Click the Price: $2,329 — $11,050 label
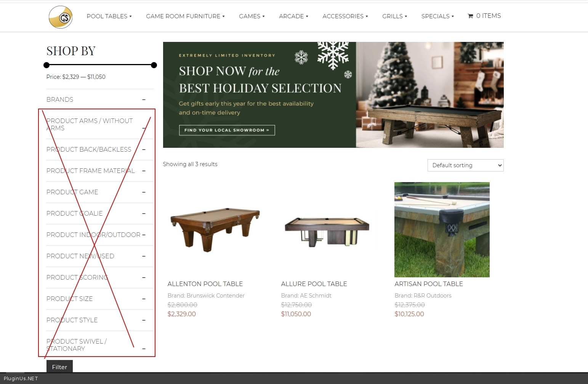The image size is (588, 384). pos(76,77)
